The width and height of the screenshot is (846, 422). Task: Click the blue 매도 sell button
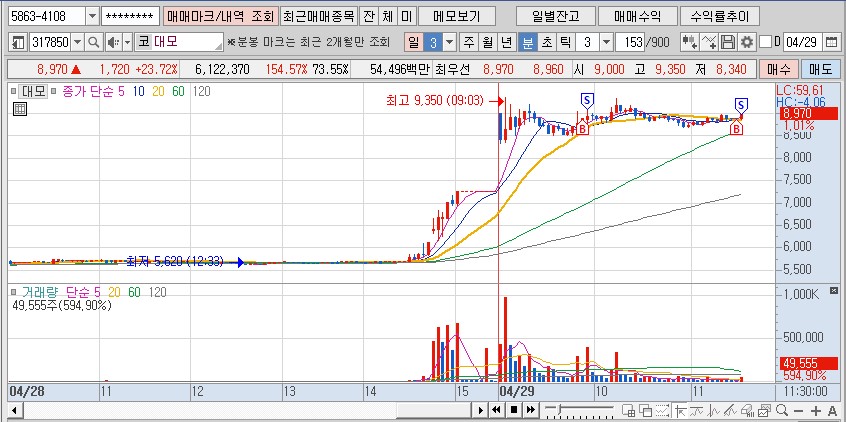tap(821, 69)
